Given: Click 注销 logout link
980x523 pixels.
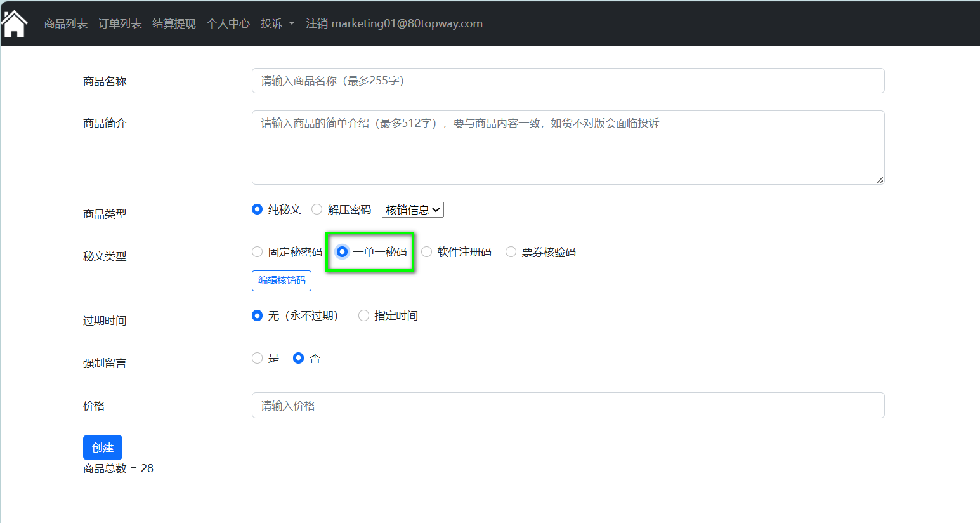Looking at the screenshot, I should pyautogui.click(x=394, y=23).
